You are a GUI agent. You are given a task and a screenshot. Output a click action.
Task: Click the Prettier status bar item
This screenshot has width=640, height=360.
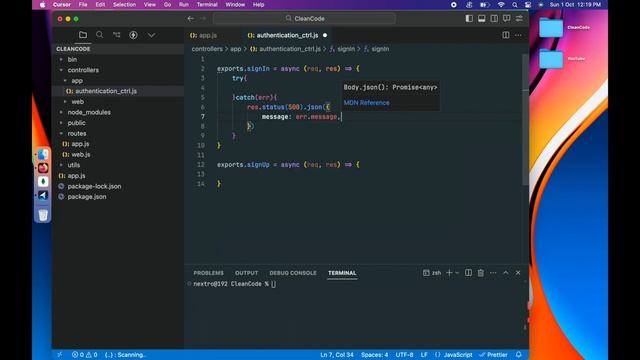(x=493, y=355)
